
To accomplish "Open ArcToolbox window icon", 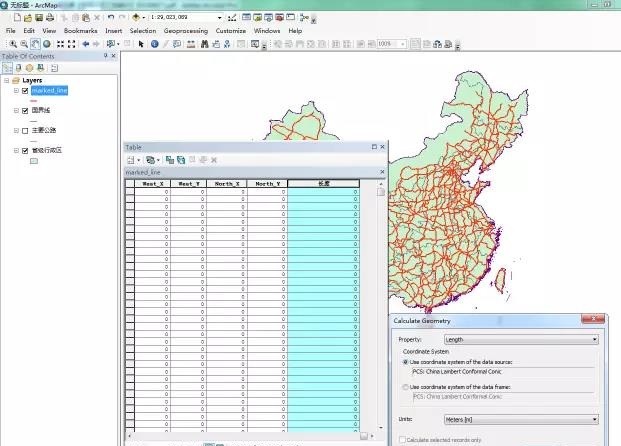I will [280, 17].
